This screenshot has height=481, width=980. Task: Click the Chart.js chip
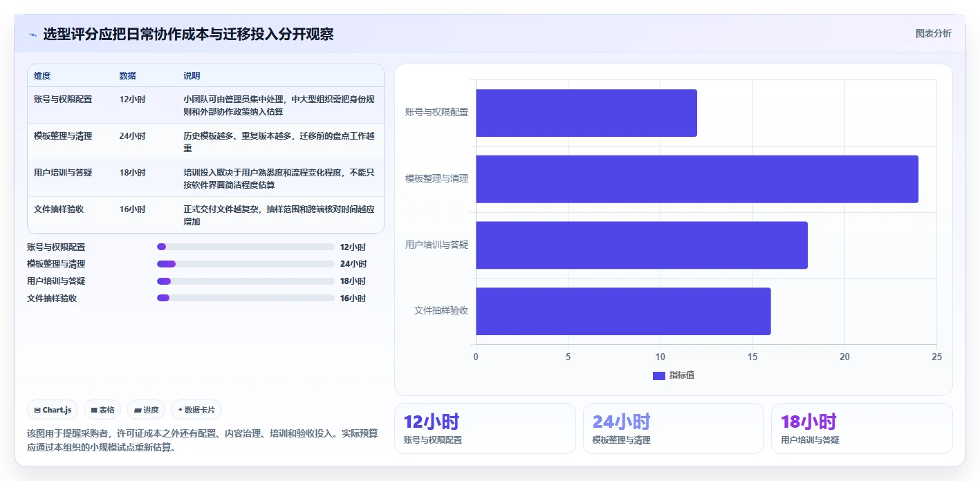point(53,410)
